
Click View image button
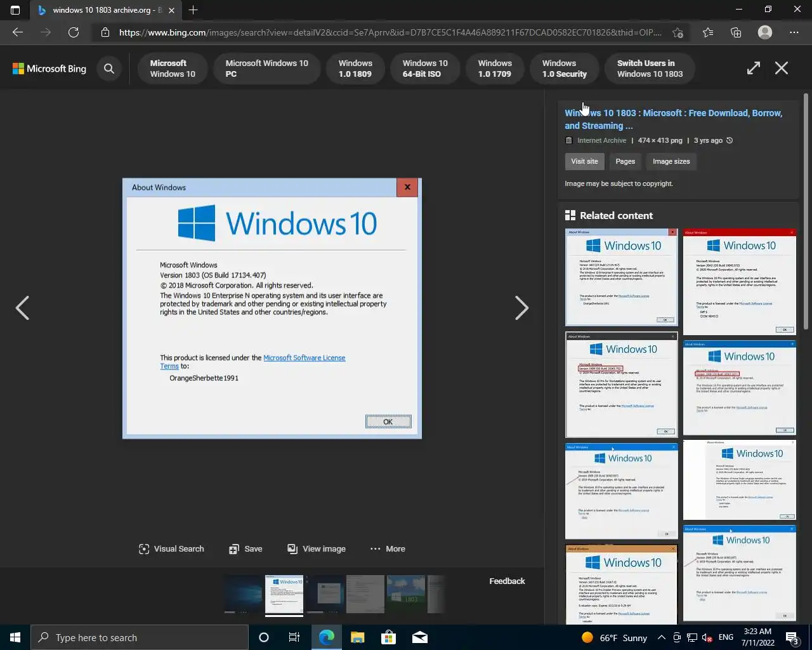pyautogui.click(x=317, y=549)
